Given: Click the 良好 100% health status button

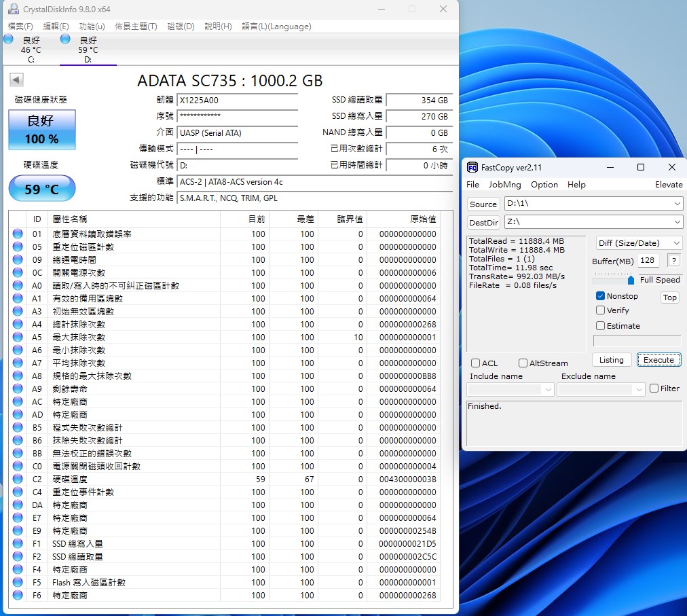Looking at the screenshot, I should tap(42, 130).
